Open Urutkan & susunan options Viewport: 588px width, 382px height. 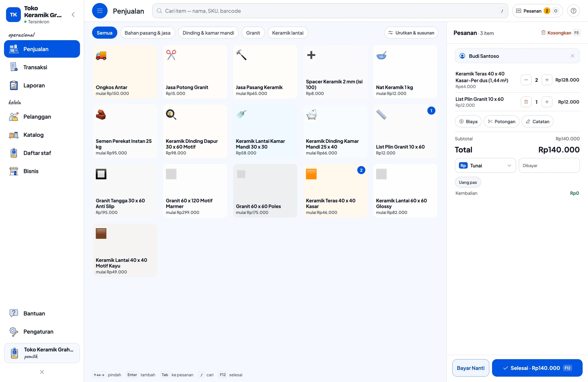[411, 33]
